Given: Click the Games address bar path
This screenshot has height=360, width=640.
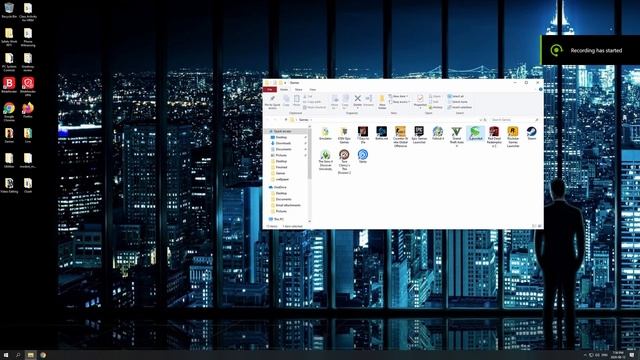Looking at the screenshot, I should 304,120.
